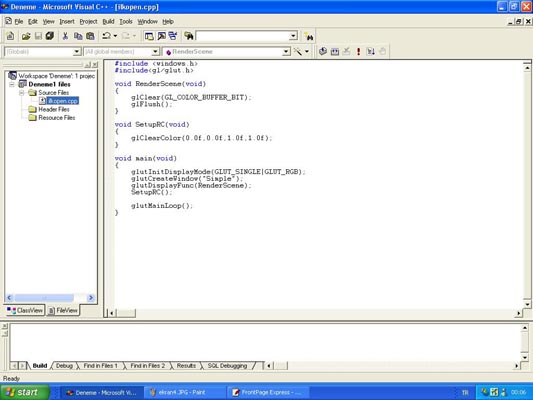Select the SQL Debugging tab
Viewport: 533px width, 400px height.
[227, 366]
